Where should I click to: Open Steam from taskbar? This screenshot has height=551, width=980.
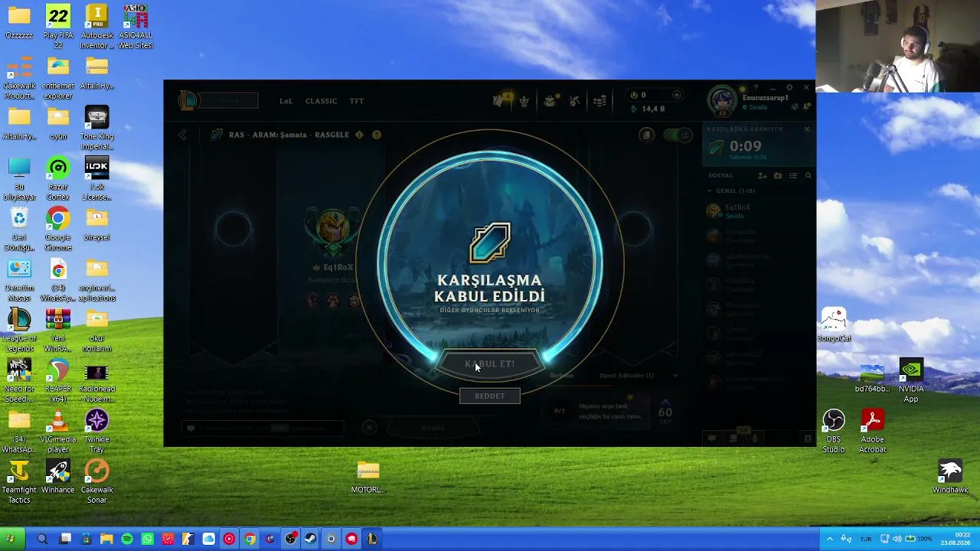(310, 539)
